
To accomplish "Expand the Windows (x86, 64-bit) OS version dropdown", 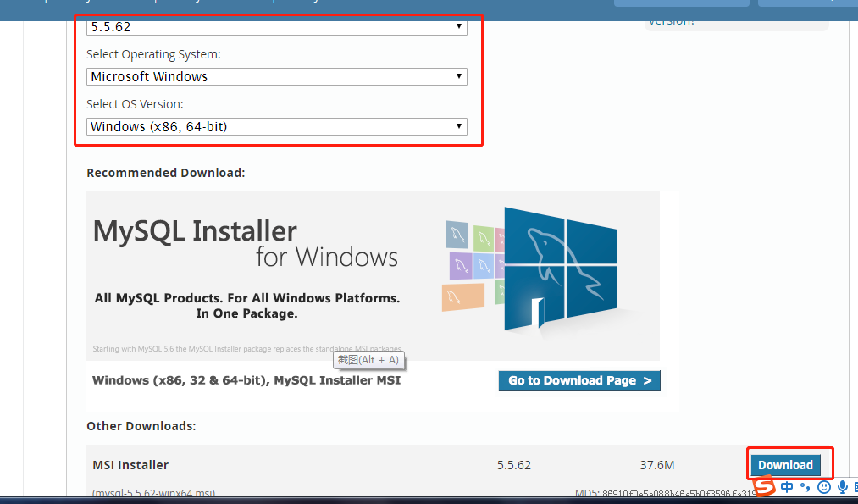I will pos(276,127).
